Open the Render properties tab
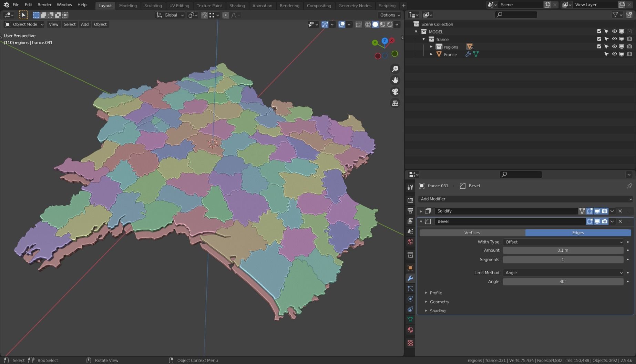 [x=410, y=200]
